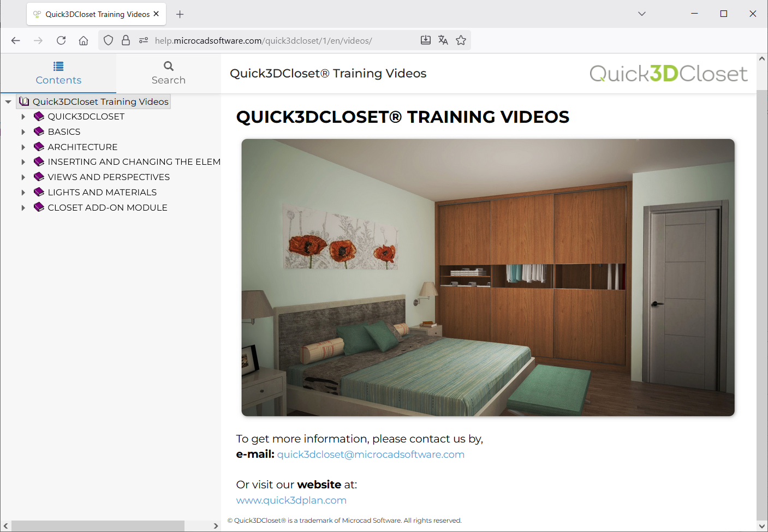The height and width of the screenshot is (532, 768).
Task: Bookmark this page with the star icon
Action: [x=461, y=40]
